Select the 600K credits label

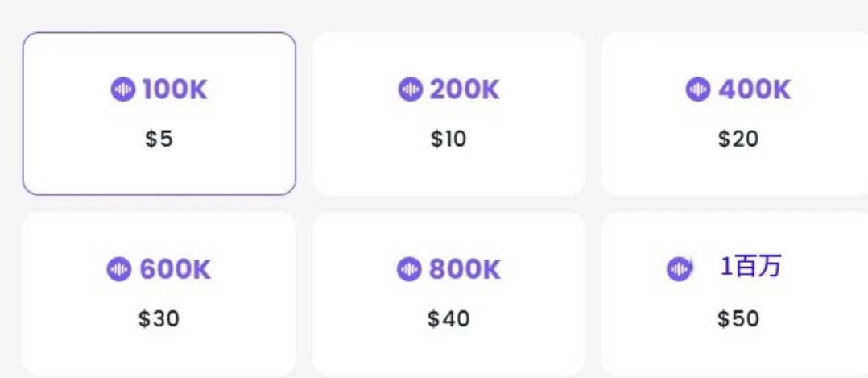click(175, 269)
